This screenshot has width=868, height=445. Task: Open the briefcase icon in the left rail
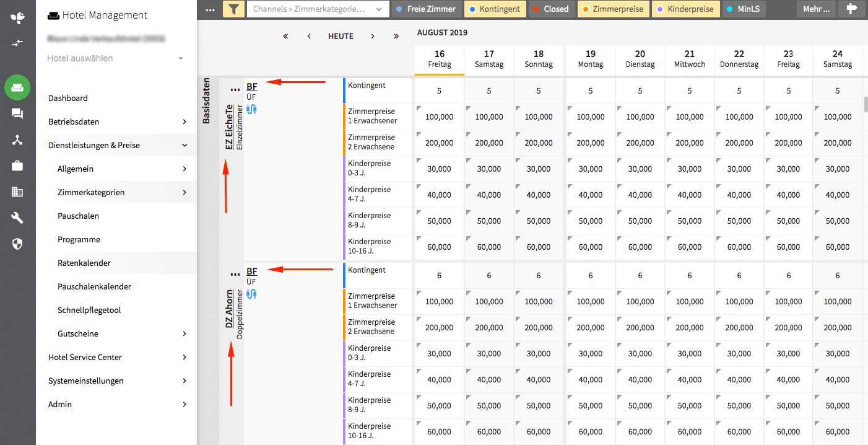[x=17, y=165]
